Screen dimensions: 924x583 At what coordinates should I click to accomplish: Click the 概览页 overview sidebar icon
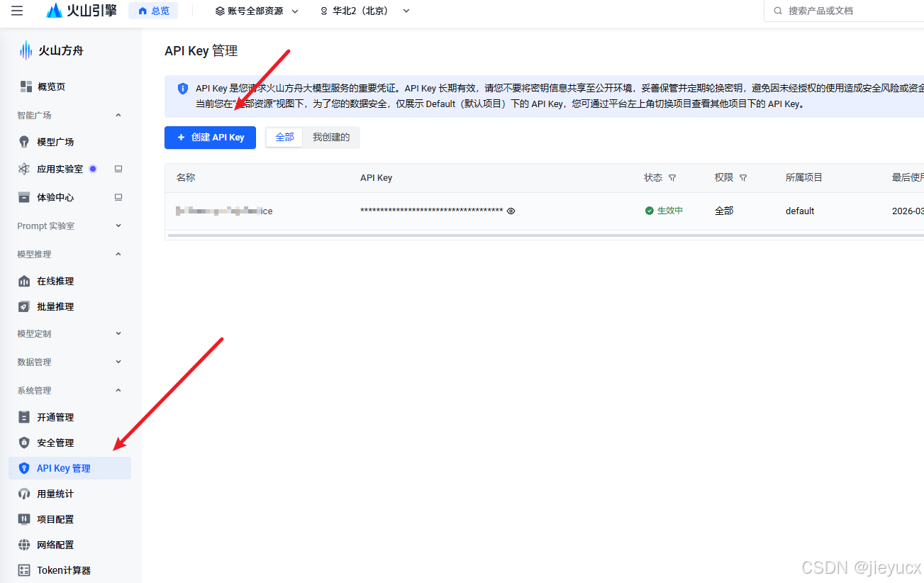point(26,87)
